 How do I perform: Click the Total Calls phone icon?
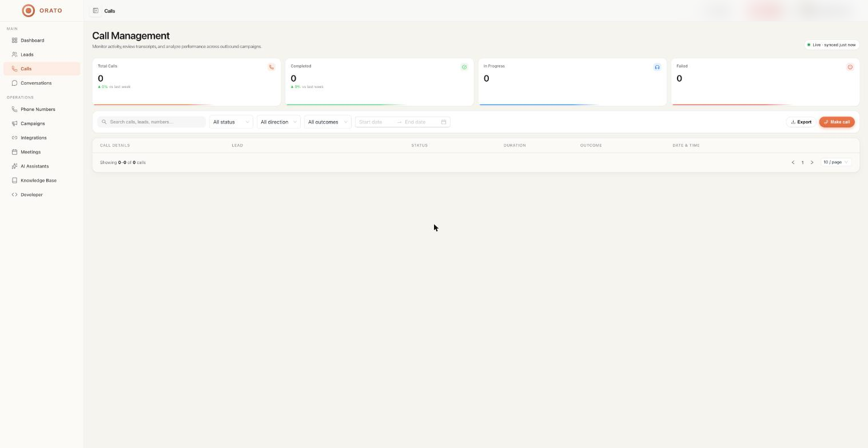[271, 67]
